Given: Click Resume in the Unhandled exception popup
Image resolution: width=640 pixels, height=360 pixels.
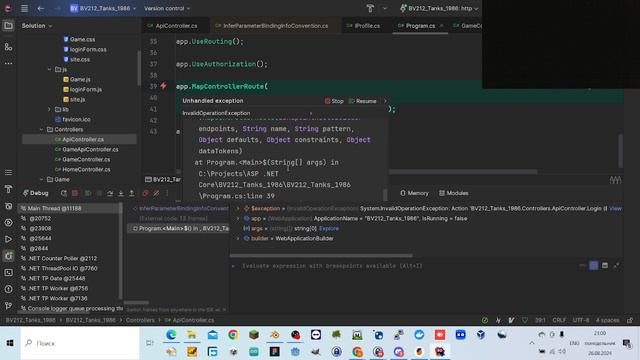Looking at the screenshot, I should coord(362,101).
